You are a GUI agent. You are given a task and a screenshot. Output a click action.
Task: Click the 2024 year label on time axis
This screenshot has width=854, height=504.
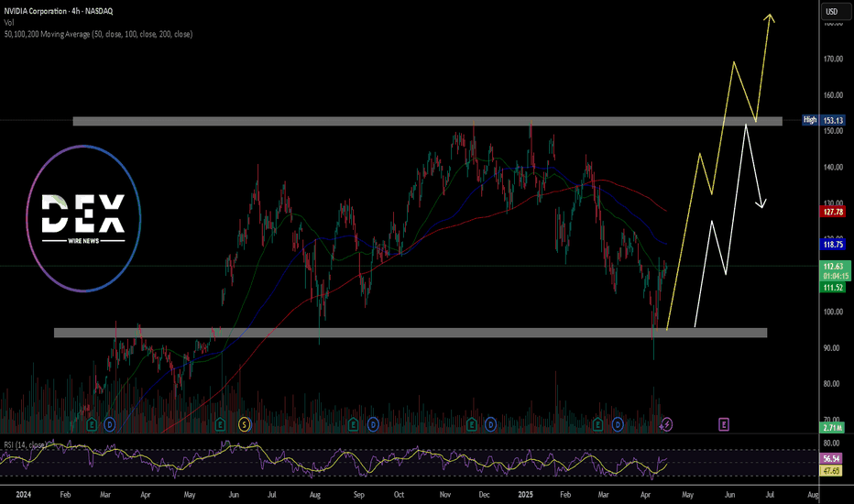[x=24, y=495]
